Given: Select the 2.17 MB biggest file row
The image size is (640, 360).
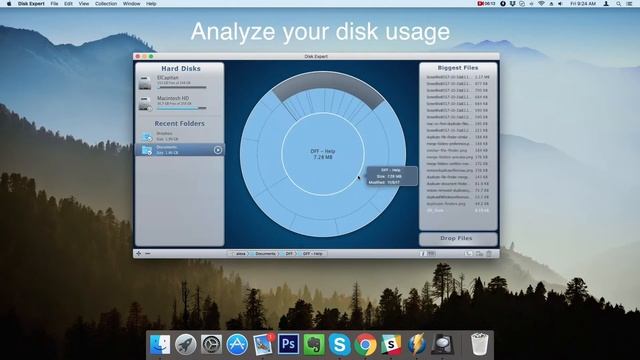Looking at the screenshot, I should pos(458,77).
